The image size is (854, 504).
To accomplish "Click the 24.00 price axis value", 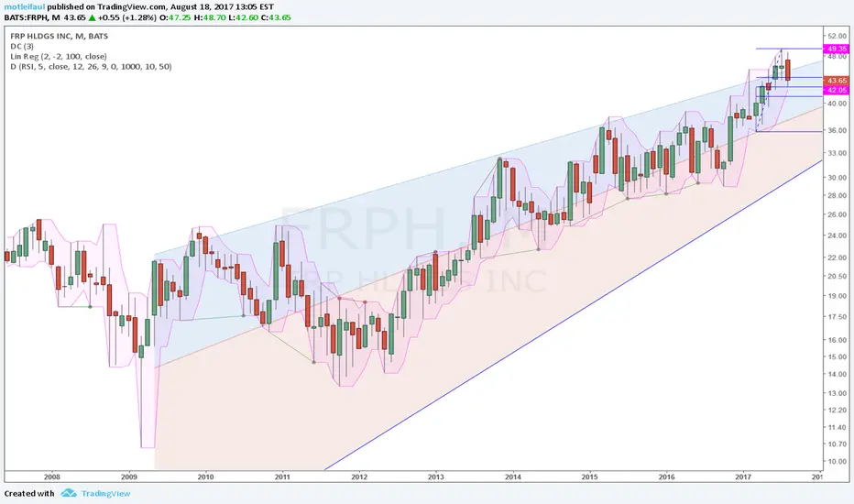I will 838,236.
